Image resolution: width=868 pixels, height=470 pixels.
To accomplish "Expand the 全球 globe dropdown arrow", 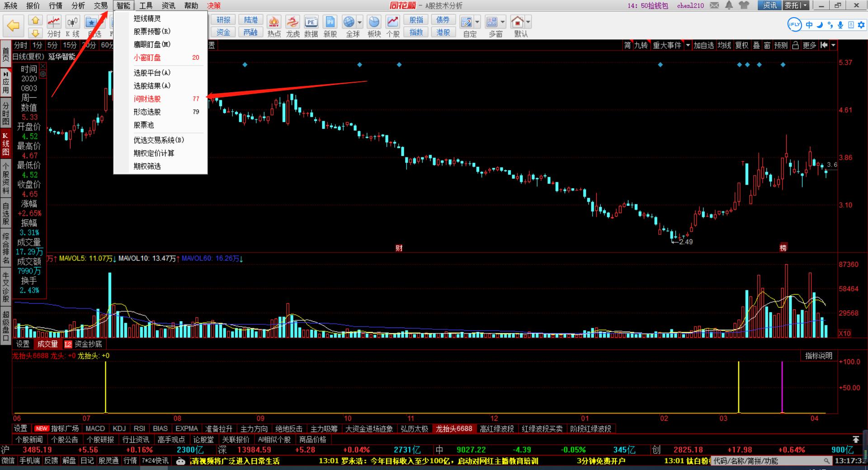I will pyautogui.click(x=360, y=22).
